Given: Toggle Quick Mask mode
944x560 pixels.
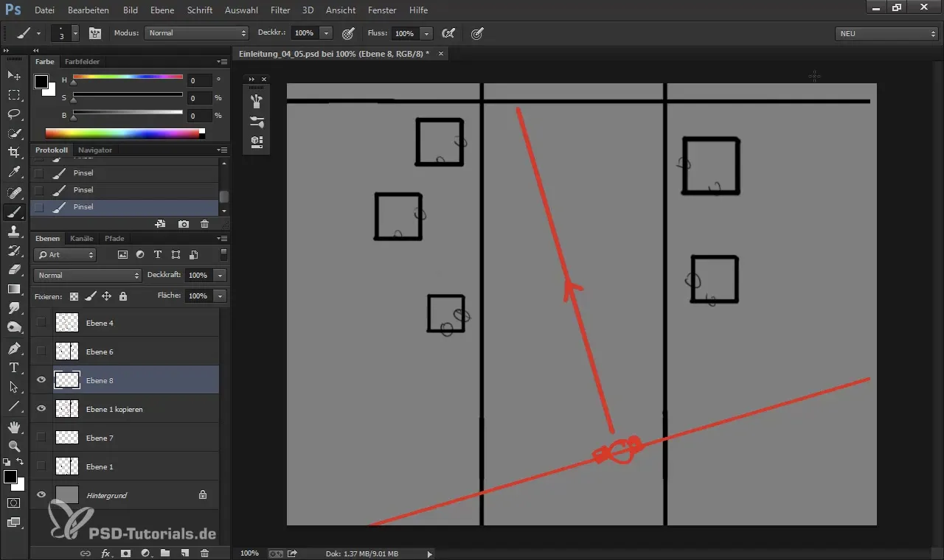Looking at the screenshot, I should coord(14,503).
